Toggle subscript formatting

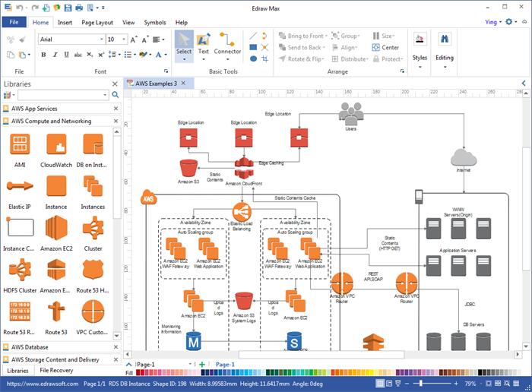click(x=90, y=55)
